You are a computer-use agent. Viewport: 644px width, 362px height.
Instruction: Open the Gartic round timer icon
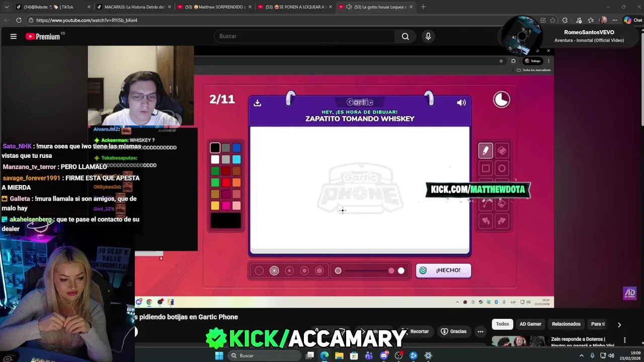click(502, 100)
